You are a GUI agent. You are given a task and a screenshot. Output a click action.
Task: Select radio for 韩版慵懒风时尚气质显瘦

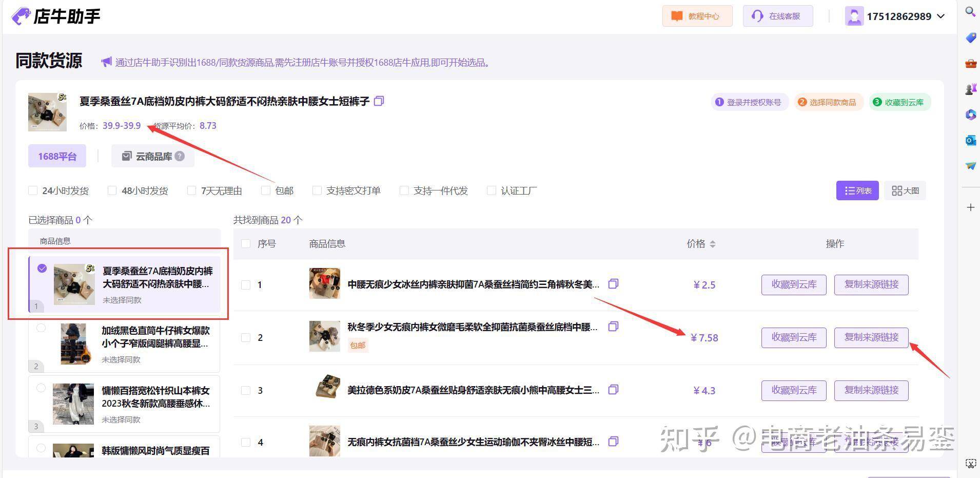coord(41,448)
